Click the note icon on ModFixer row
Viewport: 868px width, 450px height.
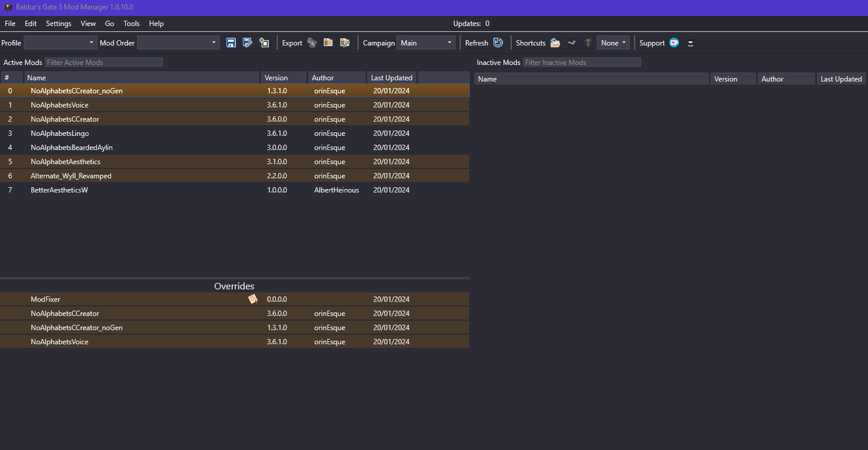coord(253,299)
